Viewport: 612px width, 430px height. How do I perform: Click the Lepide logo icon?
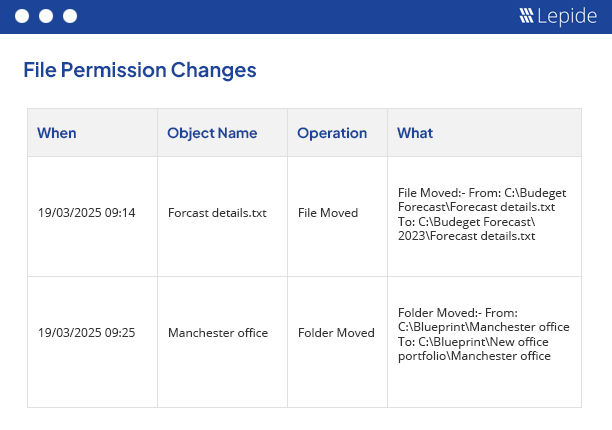pyautogui.click(x=526, y=16)
